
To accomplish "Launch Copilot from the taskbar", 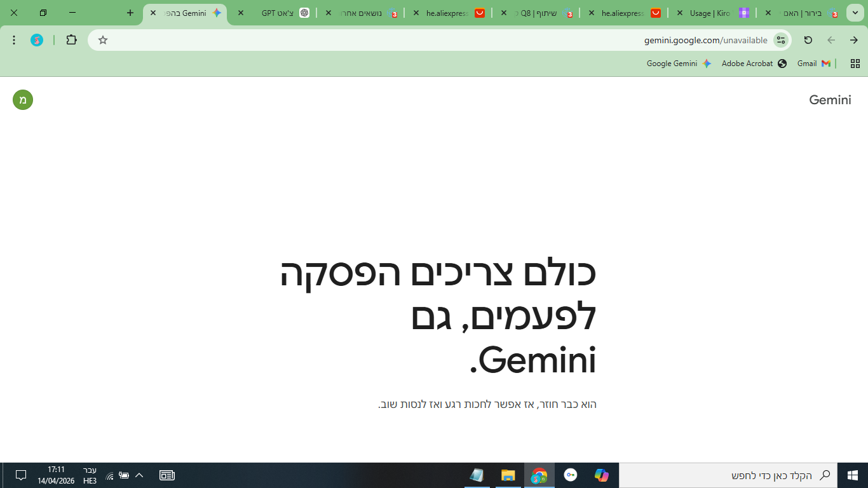I will pos(601,475).
